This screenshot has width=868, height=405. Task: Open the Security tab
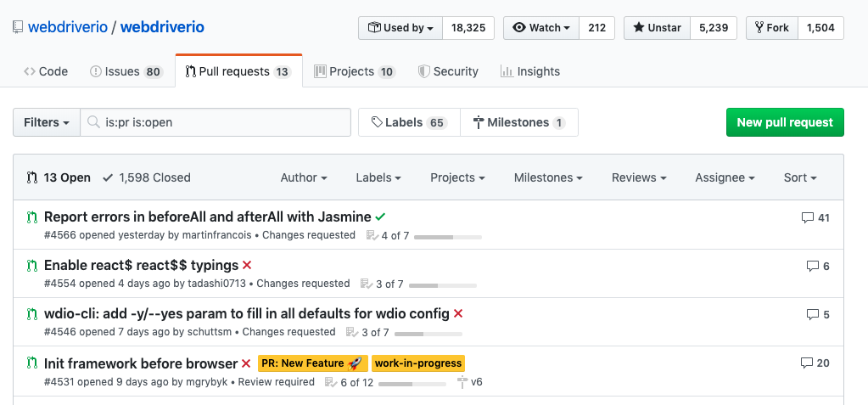pos(448,71)
